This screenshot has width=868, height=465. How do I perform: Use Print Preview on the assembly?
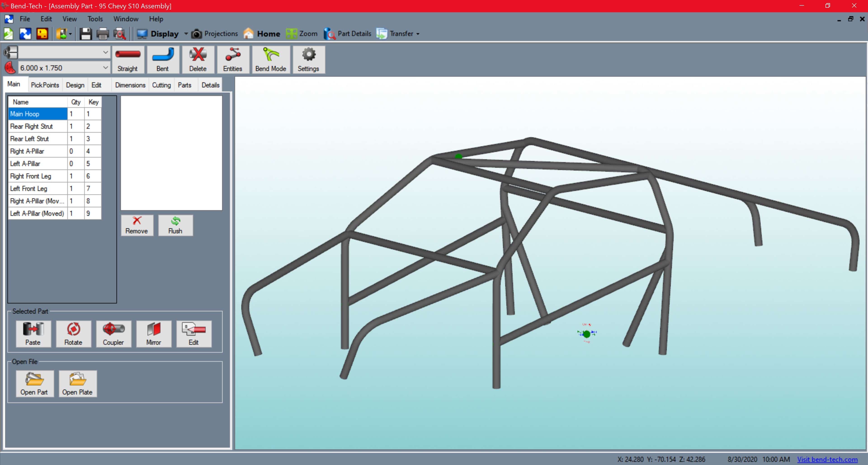[x=120, y=34]
